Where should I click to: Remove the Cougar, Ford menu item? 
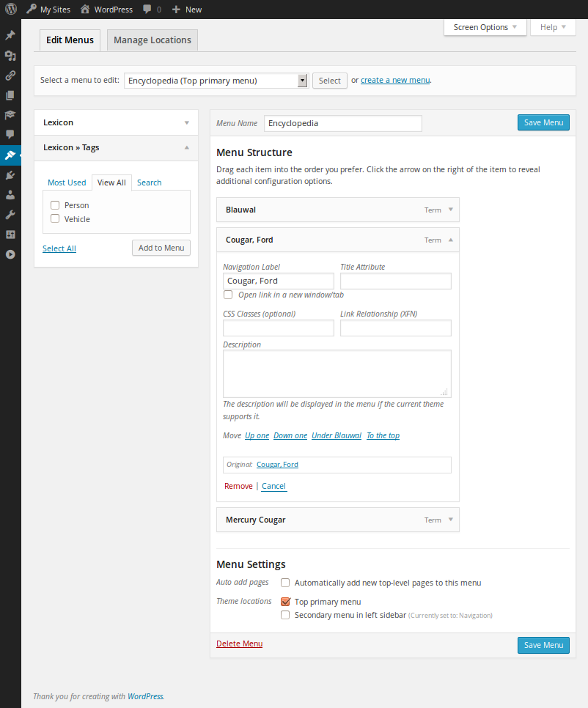click(238, 486)
